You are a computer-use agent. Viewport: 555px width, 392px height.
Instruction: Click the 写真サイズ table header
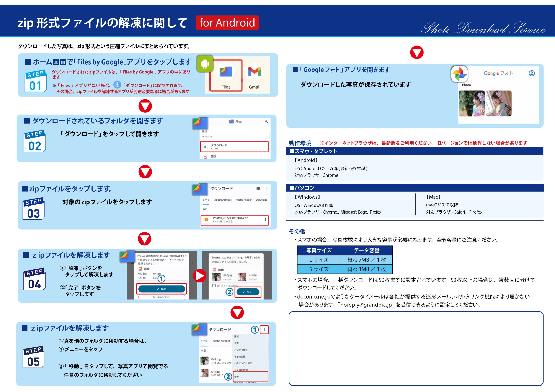pos(319,250)
